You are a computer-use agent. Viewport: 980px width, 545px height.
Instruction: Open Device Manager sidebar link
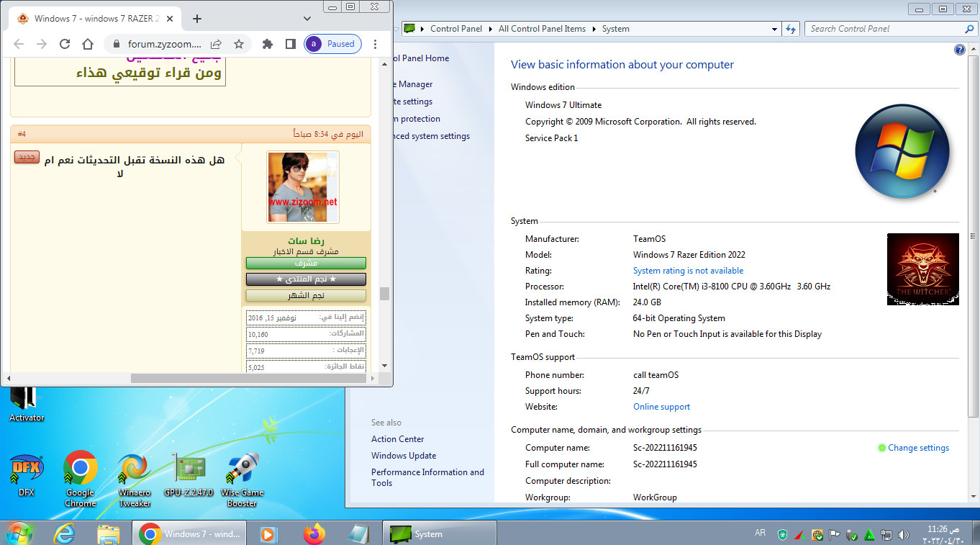point(413,84)
